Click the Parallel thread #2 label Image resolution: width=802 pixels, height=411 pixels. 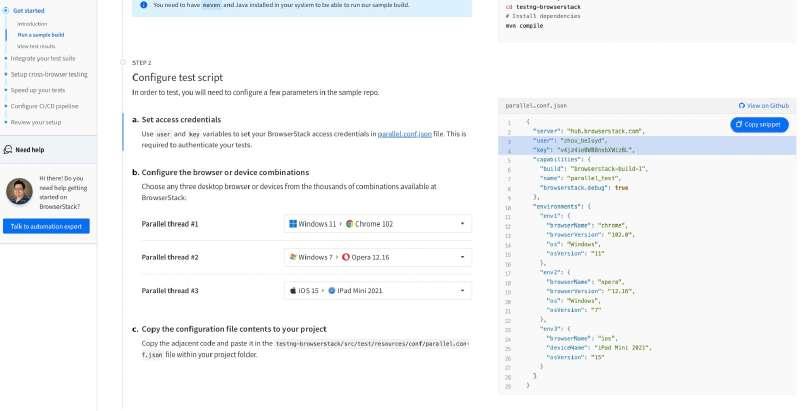coord(170,257)
